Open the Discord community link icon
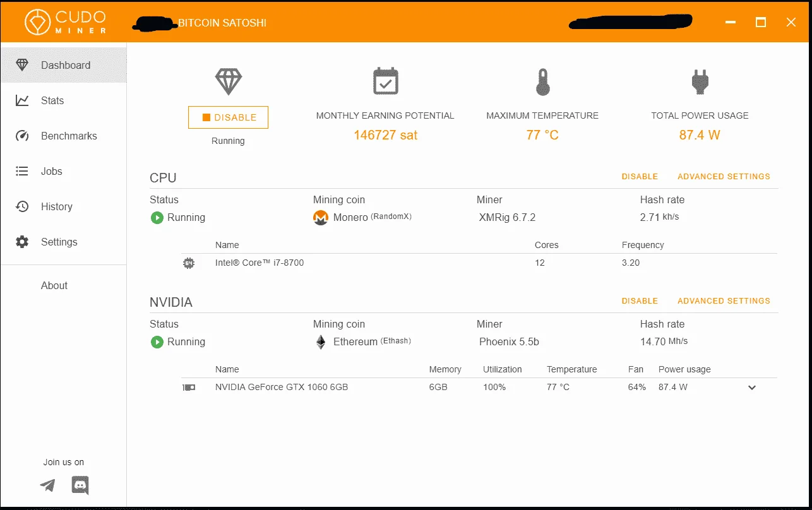This screenshot has height=510, width=812. (80, 485)
